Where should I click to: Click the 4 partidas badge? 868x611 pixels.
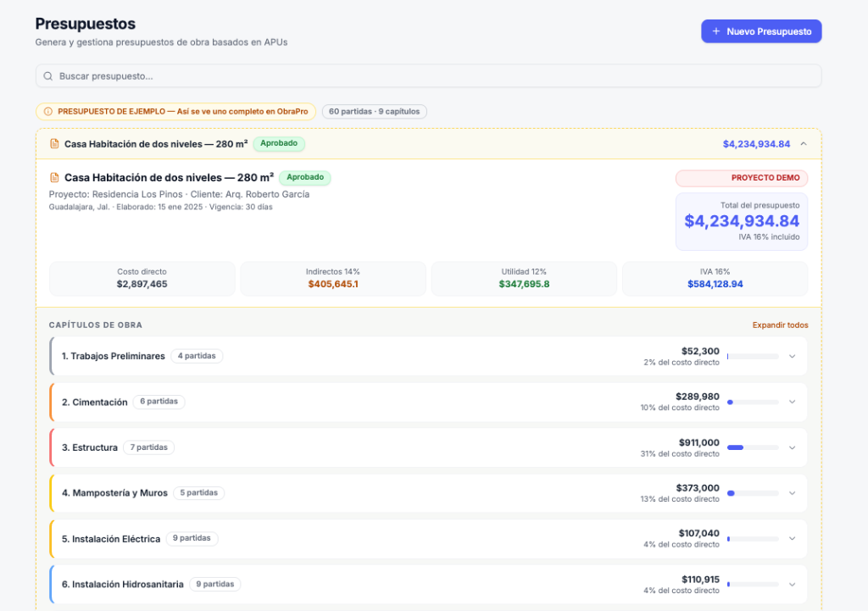197,356
